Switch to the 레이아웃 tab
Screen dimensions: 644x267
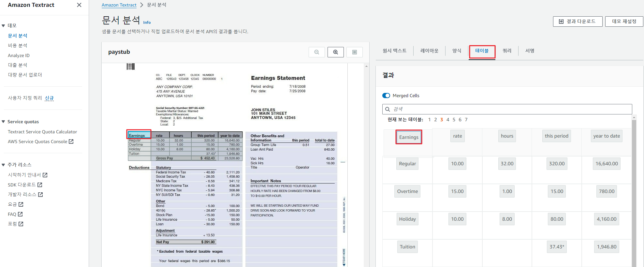point(429,51)
